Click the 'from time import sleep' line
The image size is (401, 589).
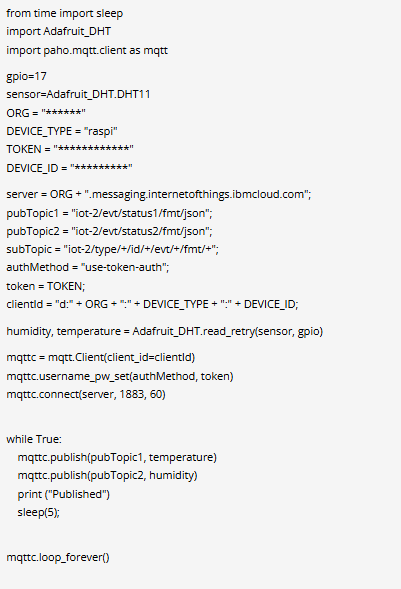[65, 14]
